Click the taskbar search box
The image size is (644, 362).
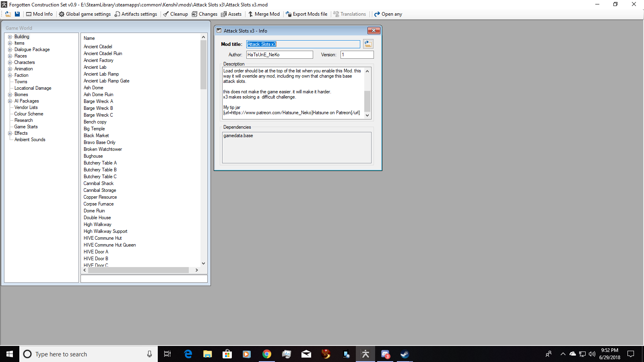89,354
